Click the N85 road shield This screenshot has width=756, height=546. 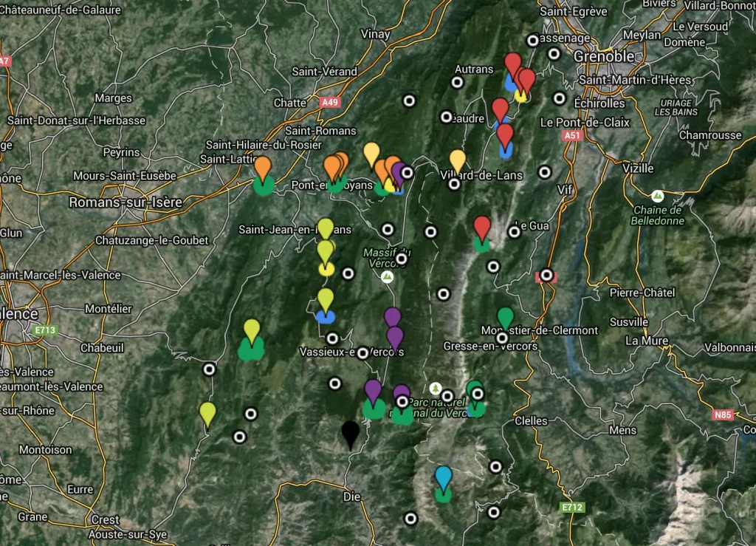click(x=723, y=414)
